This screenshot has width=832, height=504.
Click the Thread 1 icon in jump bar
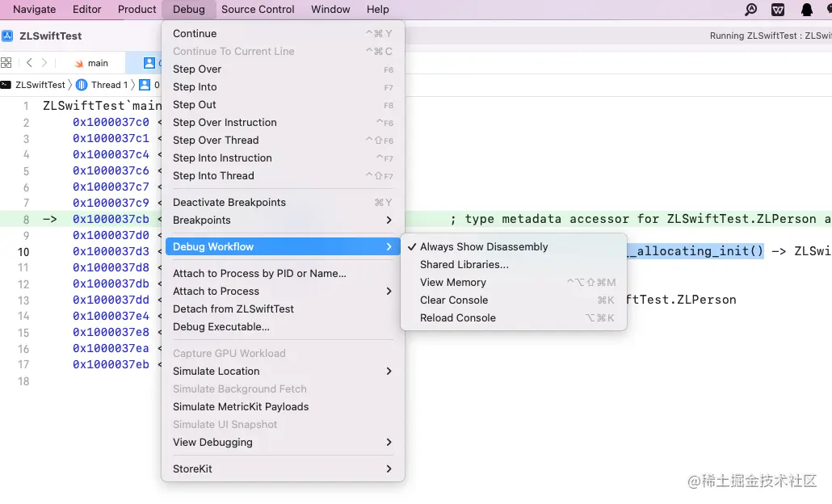pos(82,85)
